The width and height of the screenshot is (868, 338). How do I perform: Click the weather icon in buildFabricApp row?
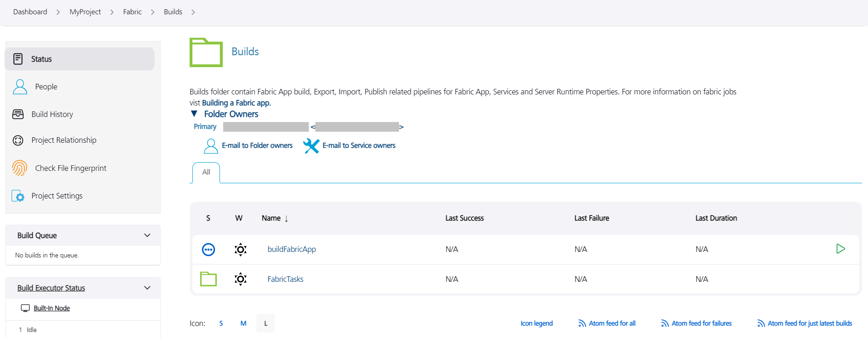(240, 249)
